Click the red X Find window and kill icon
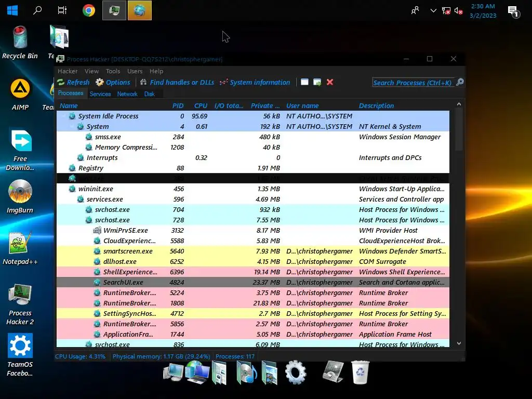This screenshot has width=532, height=399. click(x=330, y=82)
